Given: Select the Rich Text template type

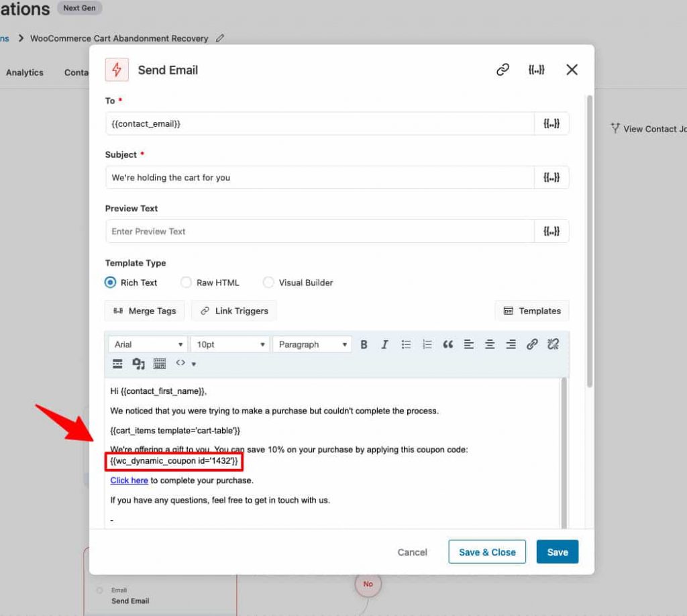Looking at the screenshot, I should coord(111,283).
